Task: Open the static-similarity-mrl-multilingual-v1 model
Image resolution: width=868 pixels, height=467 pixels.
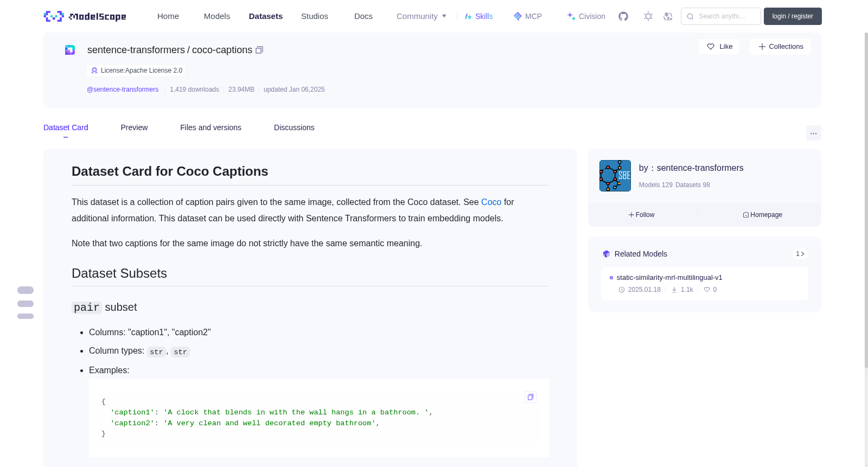Action: [669, 278]
